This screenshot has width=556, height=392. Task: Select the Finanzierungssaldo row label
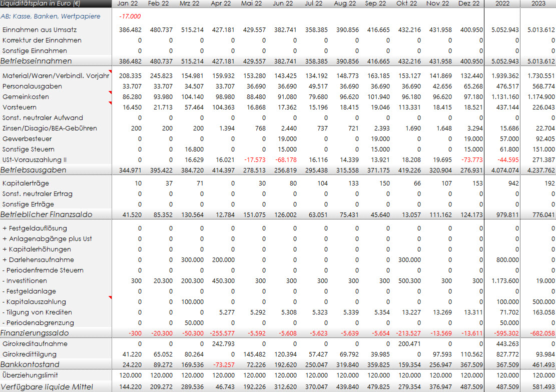[35, 333]
